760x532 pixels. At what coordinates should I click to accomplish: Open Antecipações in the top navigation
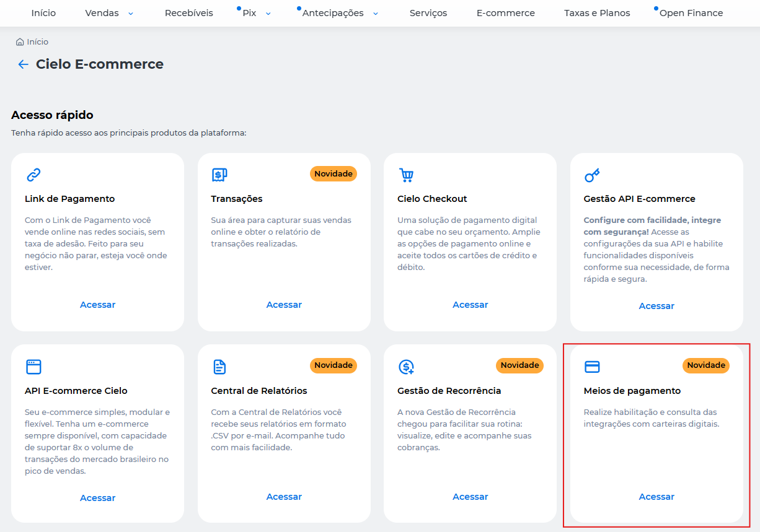pos(334,13)
